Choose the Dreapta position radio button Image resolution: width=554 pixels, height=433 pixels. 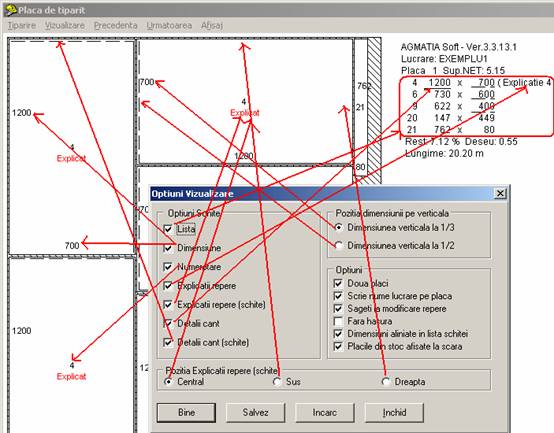pos(386,382)
